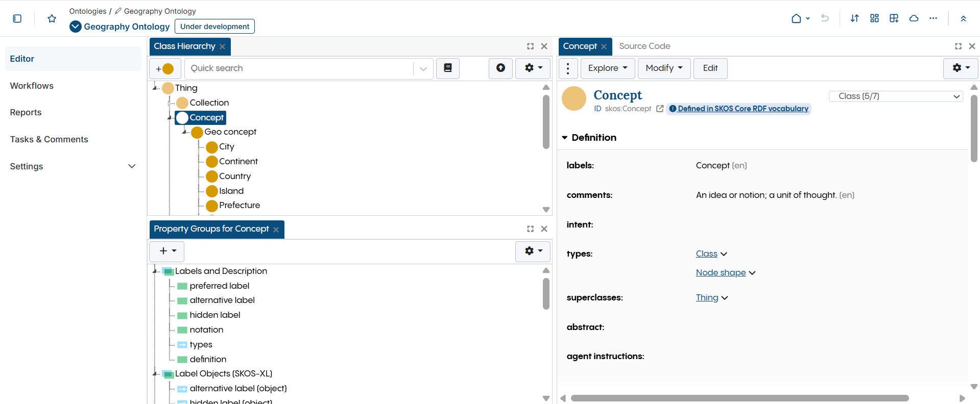
Task: Add a new class with plus circle button
Action: pyautogui.click(x=165, y=68)
